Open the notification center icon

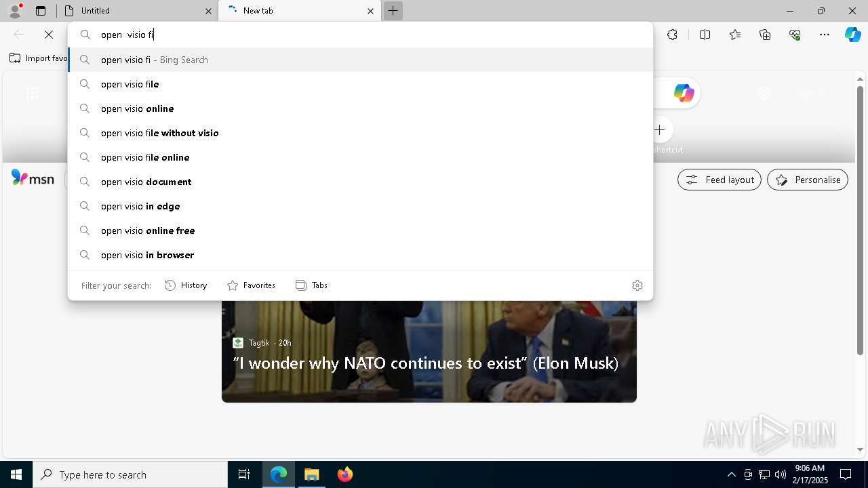[846, 474]
